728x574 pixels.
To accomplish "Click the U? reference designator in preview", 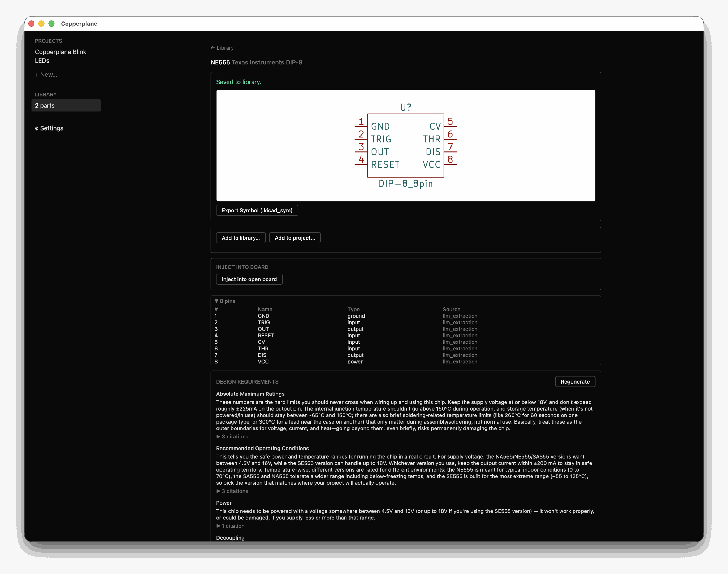I will click(406, 107).
